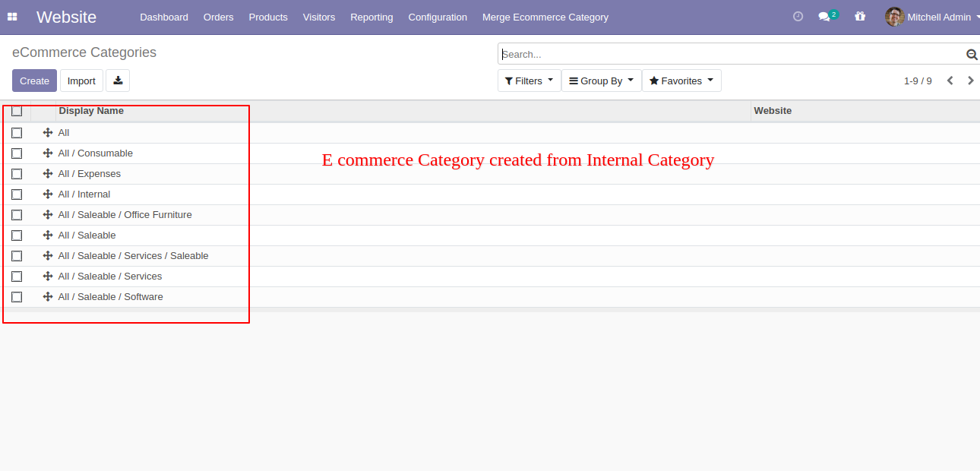The height and width of the screenshot is (471, 980).
Task: Click the gift icon in top bar
Action: tap(860, 16)
